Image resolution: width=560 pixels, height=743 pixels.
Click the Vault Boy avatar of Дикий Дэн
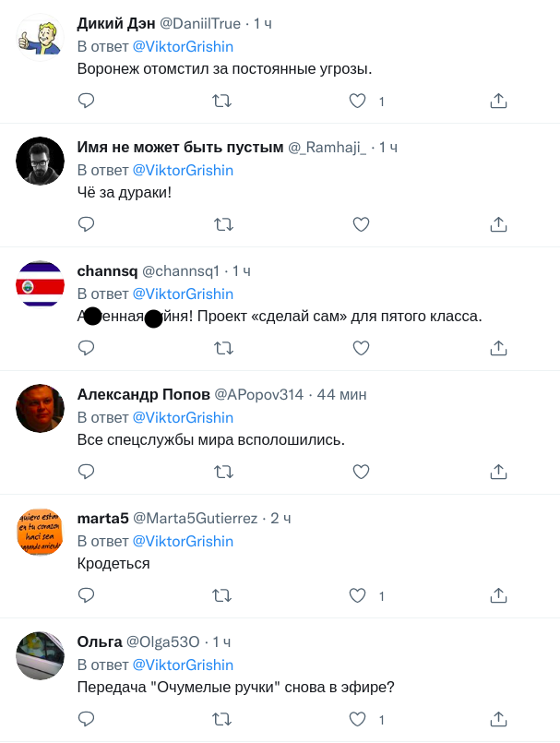pos(41,38)
